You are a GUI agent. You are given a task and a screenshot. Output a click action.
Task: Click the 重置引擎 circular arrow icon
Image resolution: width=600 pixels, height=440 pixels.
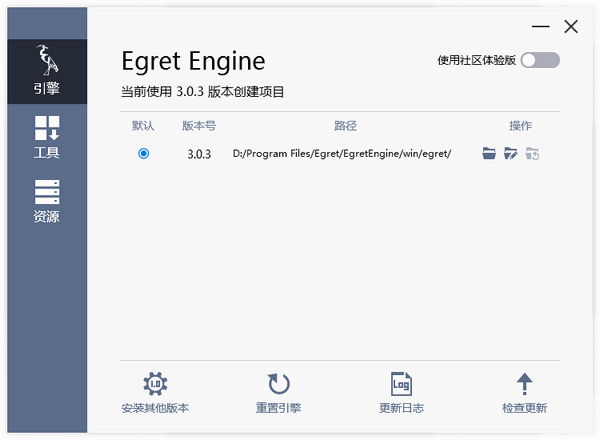point(278,384)
